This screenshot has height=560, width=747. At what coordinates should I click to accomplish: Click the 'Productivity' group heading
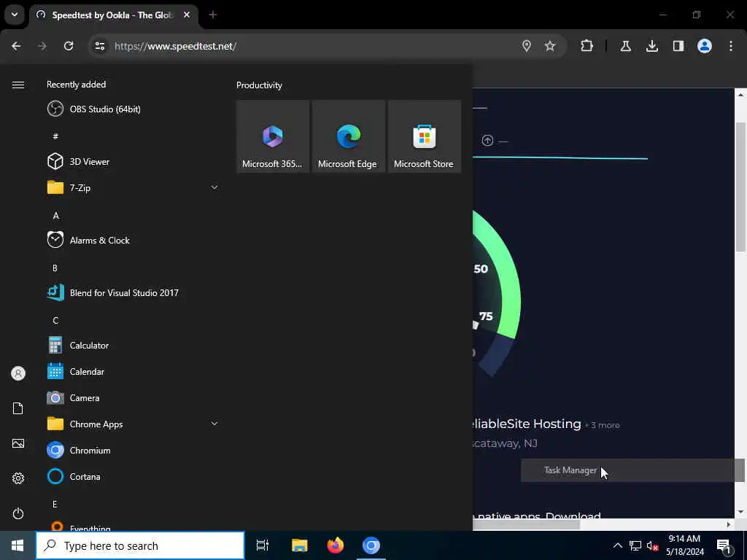click(x=259, y=85)
